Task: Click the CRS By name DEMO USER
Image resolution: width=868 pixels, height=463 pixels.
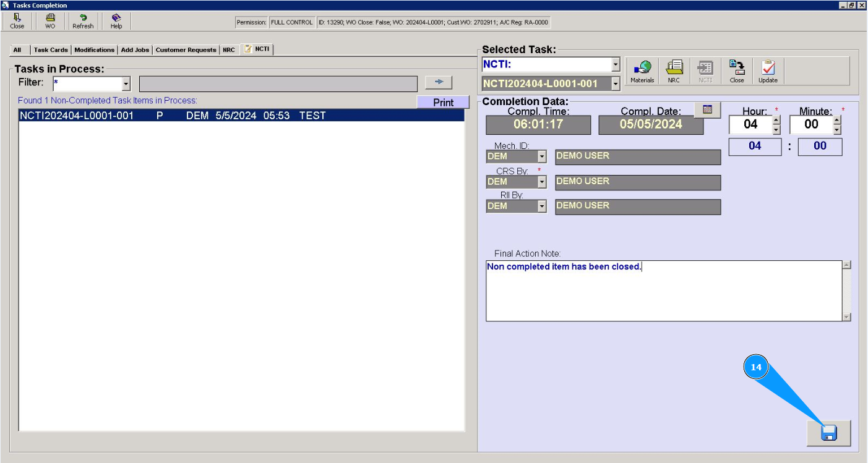Action: [638, 182]
